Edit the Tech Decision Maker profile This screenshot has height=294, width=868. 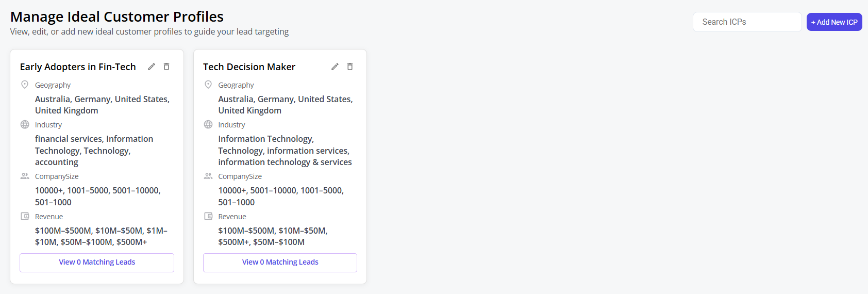335,67
